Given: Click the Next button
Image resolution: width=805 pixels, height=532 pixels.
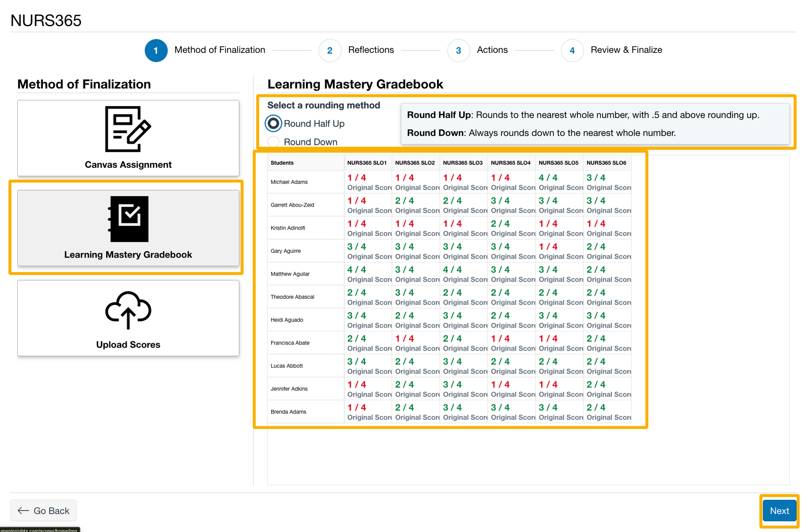Looking at the screenshot, I should point(779,510).
